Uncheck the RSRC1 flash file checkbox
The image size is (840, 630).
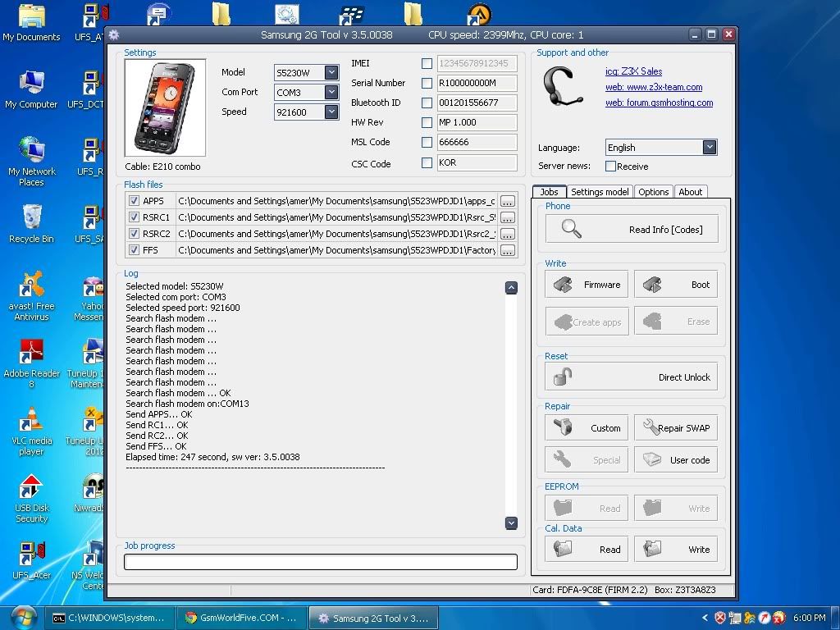[134, 217]
